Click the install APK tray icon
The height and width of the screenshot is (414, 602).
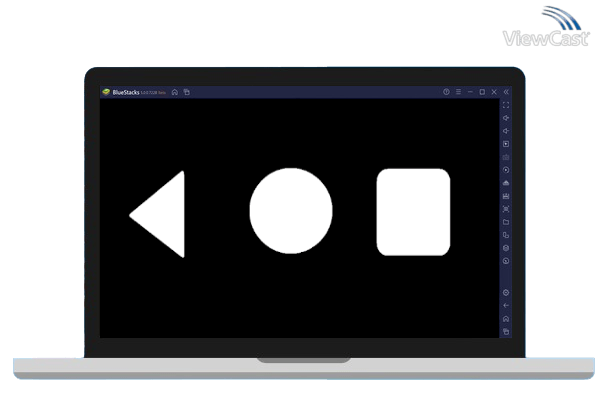pos(506,183)
